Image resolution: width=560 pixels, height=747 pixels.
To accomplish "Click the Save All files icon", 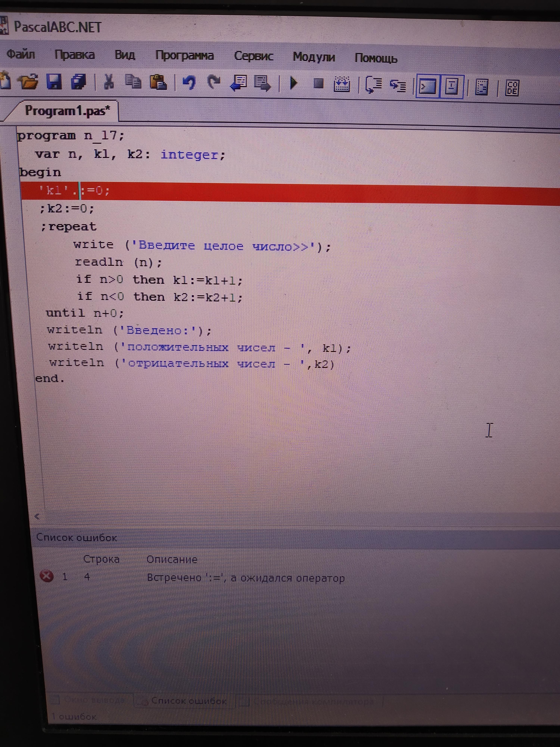I will [x=79, y=82].
